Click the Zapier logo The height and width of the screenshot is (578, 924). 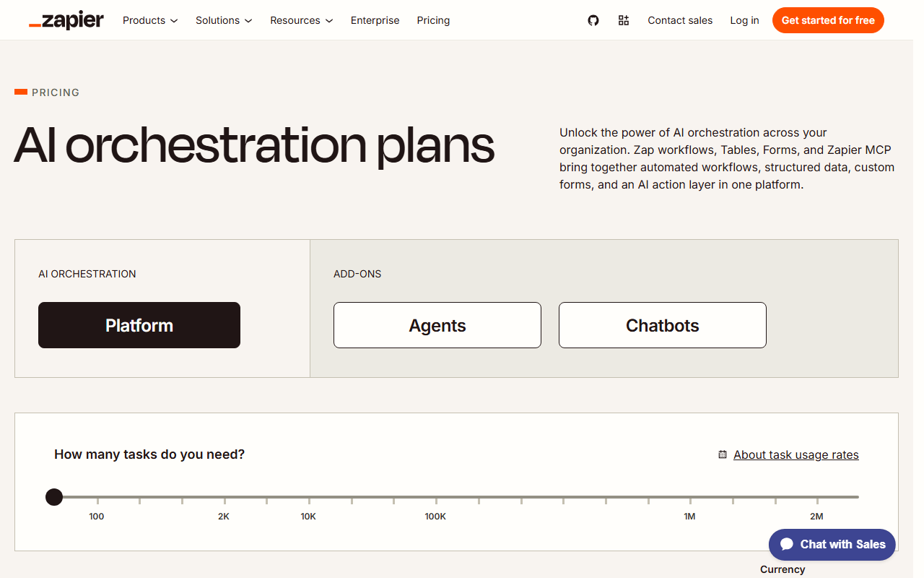tap(66, 20)
